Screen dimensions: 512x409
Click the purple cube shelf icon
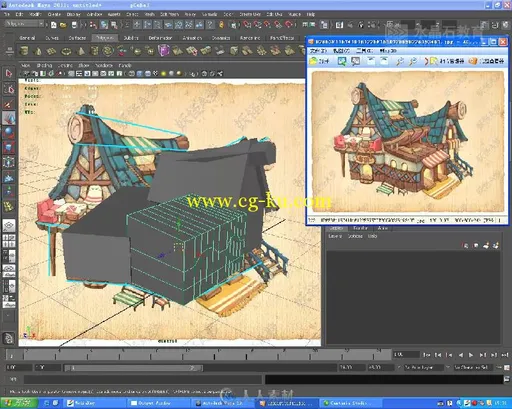click(163, 51)
